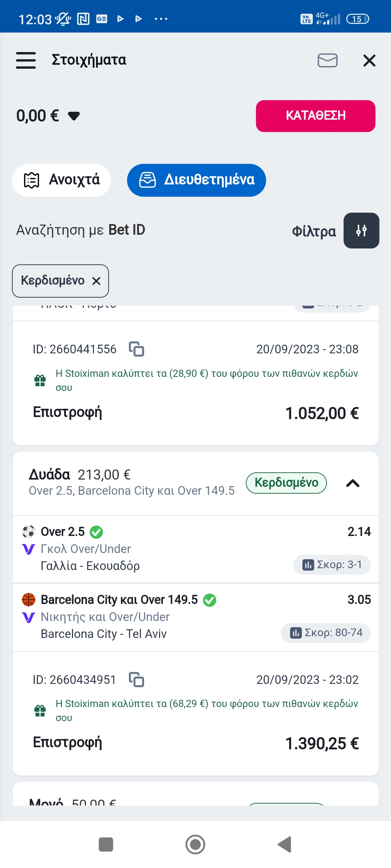The image size is (391, 868).
Task: Tap the Σκορ: 3-1 stats badge
Action: click(332, 565)
